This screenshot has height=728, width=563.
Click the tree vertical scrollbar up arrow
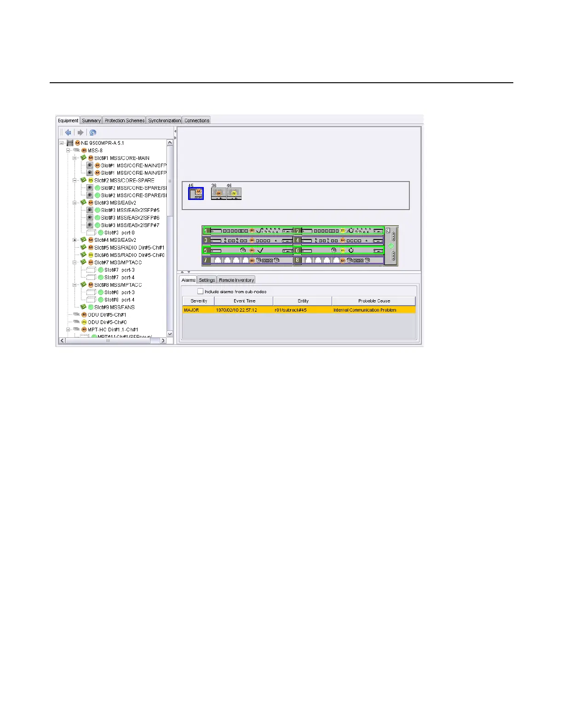(170, 142)
